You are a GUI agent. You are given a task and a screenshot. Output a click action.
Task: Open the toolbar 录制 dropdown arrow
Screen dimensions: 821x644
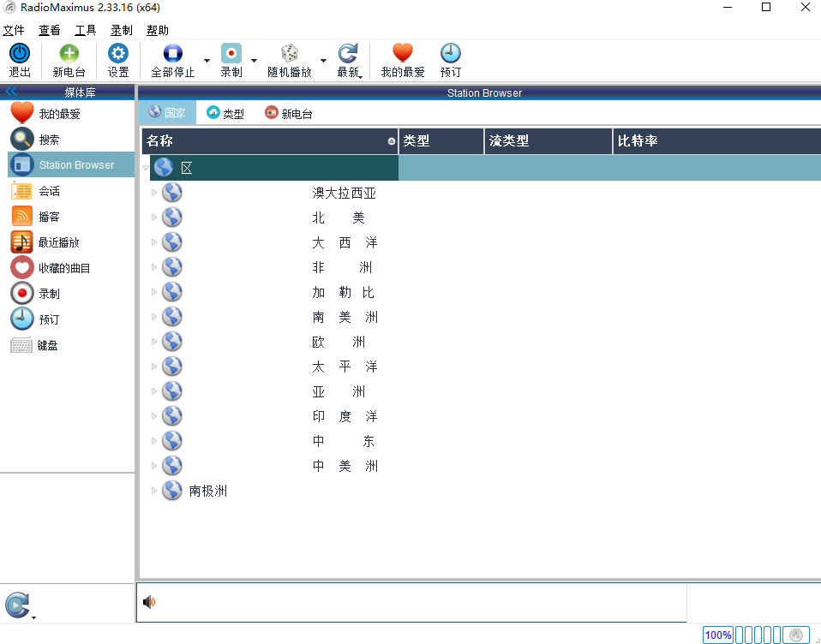[x=254, y=61]
